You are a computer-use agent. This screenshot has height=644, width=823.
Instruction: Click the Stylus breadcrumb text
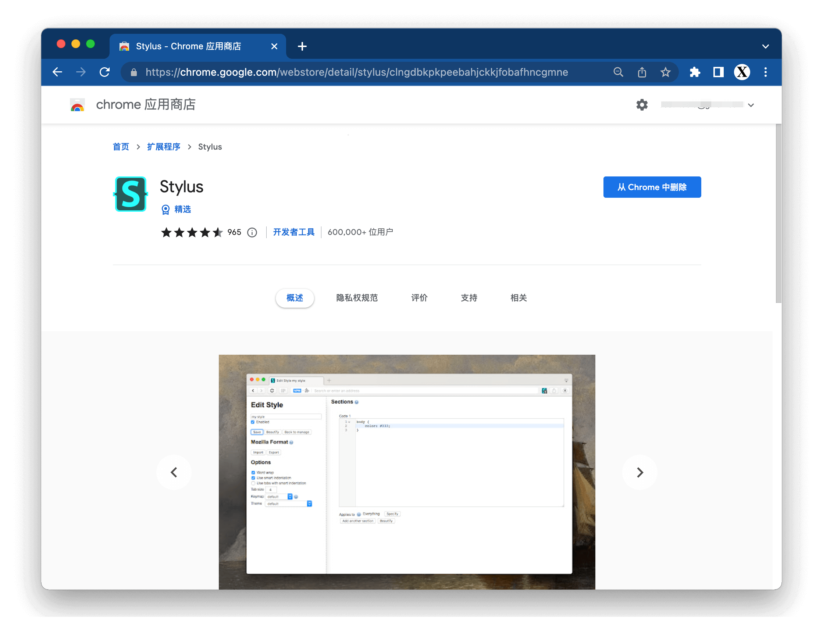coord(210,147)
